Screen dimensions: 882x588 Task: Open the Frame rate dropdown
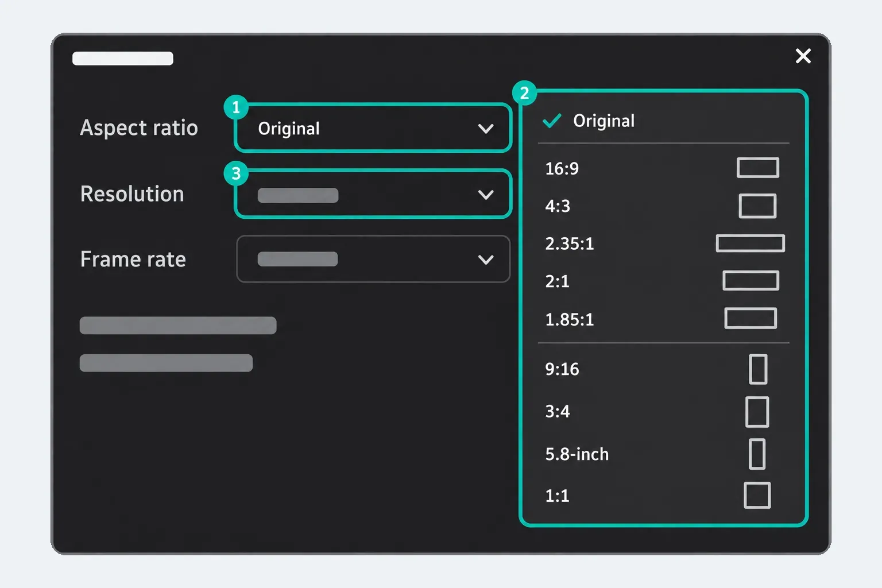click(373, 259)
